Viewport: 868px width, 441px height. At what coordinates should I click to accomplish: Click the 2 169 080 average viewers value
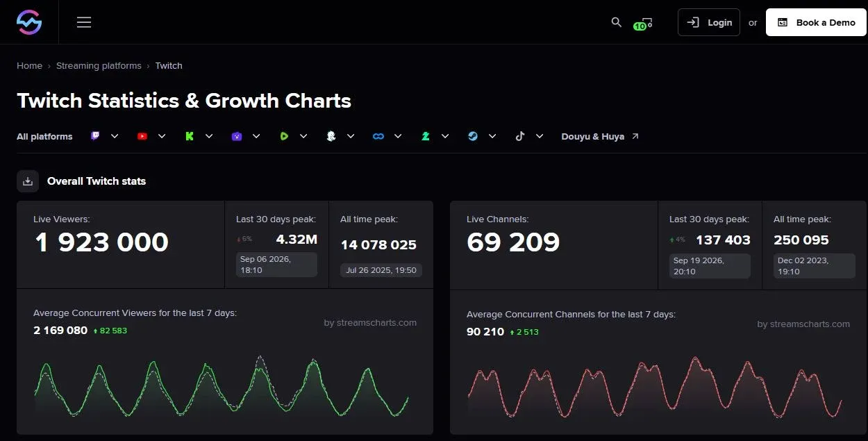(x=60, y=331)
